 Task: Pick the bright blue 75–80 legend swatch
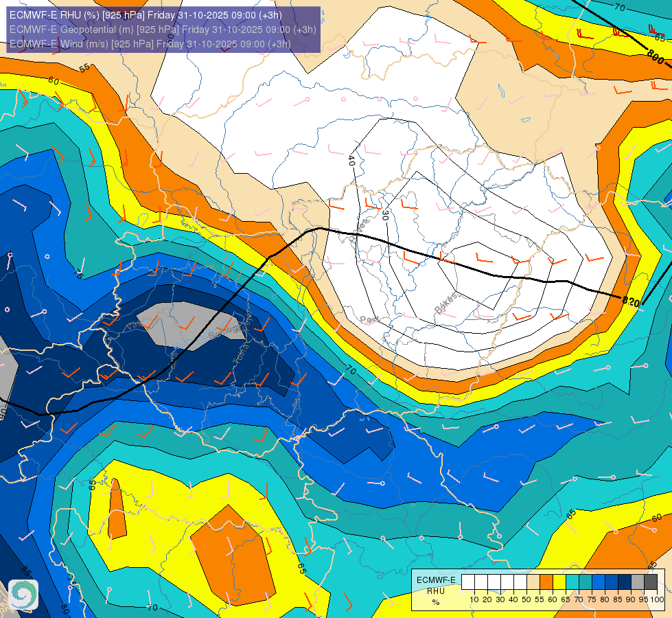pyautogui.click(x=599, y=582)
